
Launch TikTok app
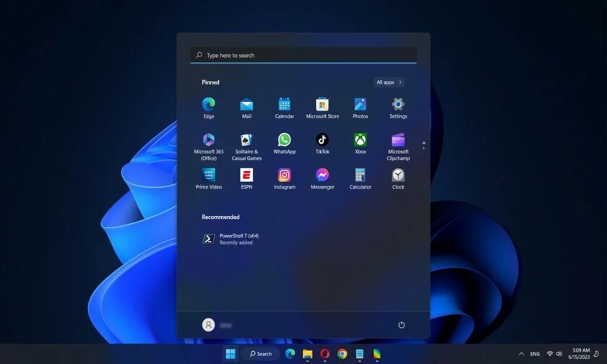coord(322,144)
